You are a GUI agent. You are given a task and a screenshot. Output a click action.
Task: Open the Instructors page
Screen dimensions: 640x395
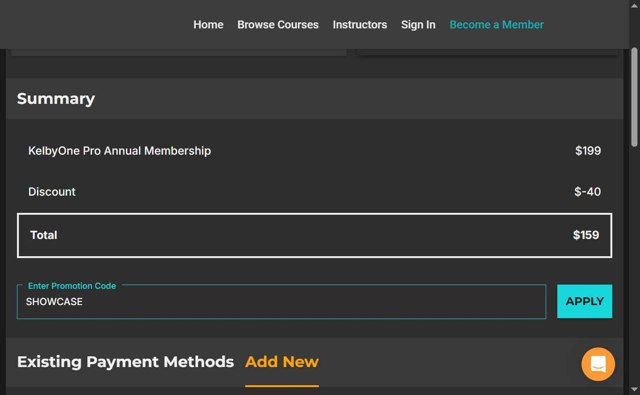point(360,24)
